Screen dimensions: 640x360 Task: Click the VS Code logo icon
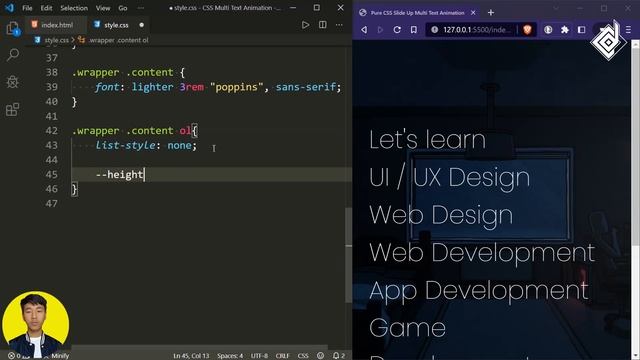[x=9, y=8]
